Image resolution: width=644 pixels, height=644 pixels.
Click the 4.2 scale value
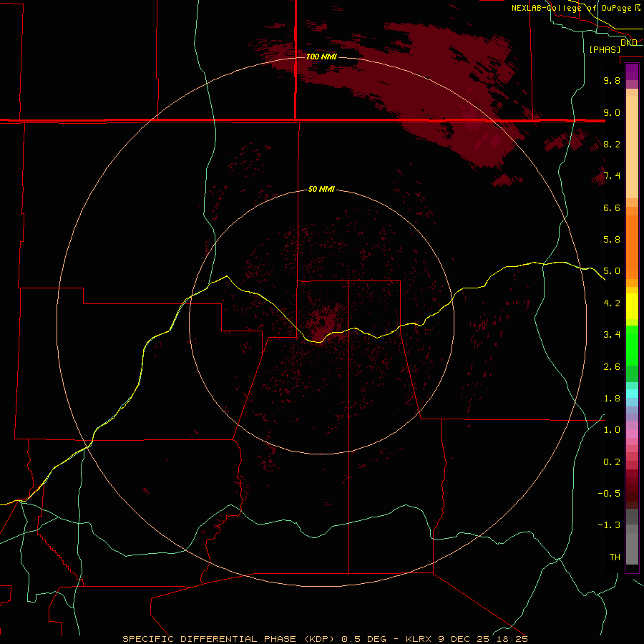(x=612, y=303)
